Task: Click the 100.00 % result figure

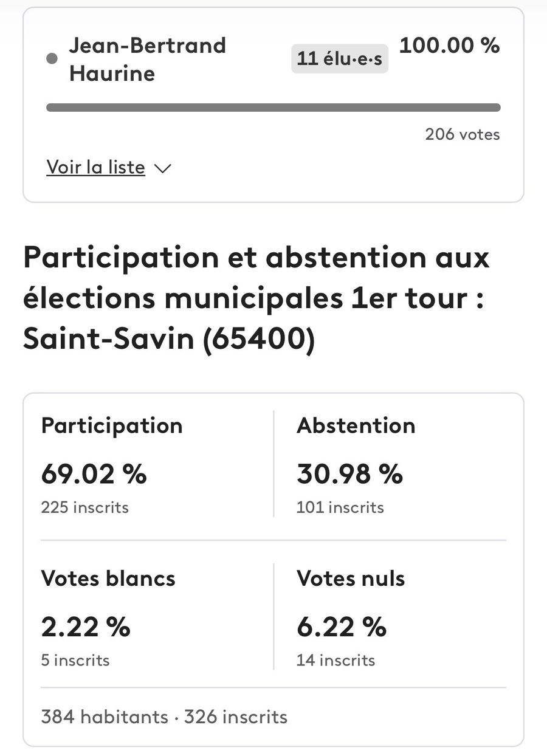Action: coord(449,46)
